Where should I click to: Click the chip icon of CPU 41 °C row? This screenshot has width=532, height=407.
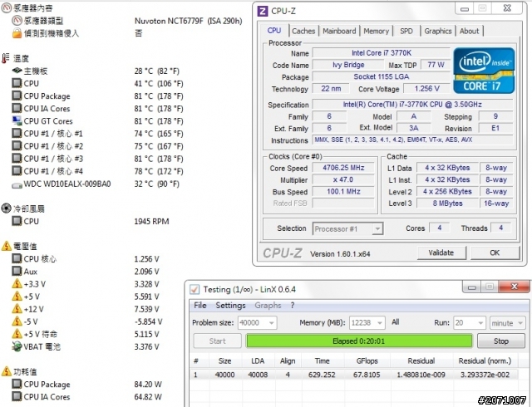pos(17,83)
